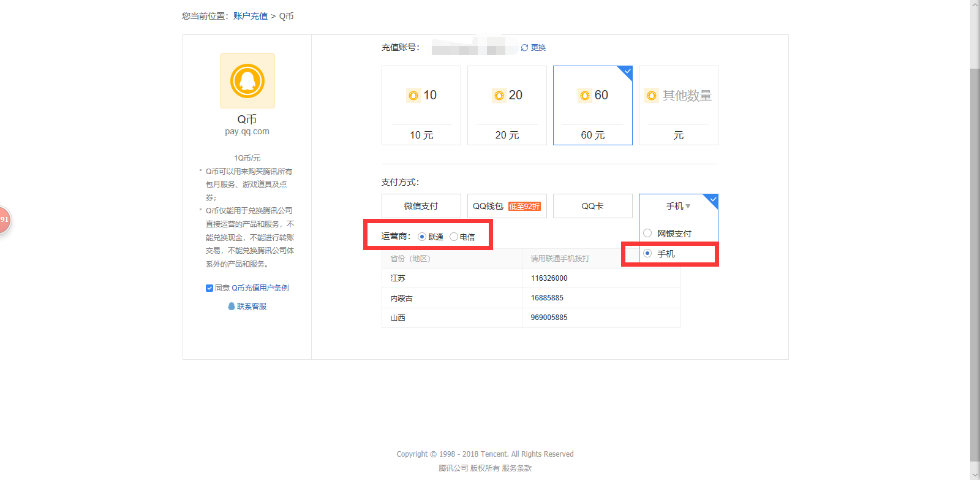Click the number 116326000
Viewport: 980px width, 480px height.
pyautogui.click(x=549, y=278)
